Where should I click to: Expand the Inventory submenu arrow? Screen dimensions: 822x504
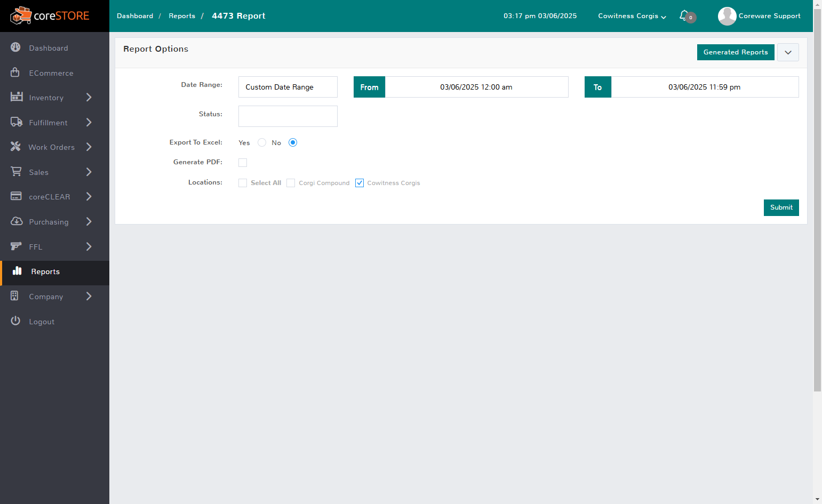click(89, 97)
